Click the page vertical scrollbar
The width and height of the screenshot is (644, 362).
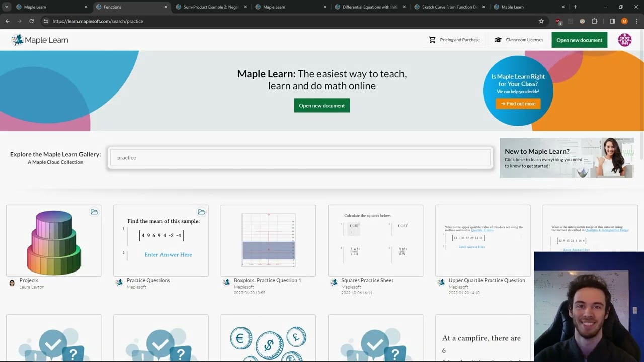pyautogui.click(x=640, y=96)
